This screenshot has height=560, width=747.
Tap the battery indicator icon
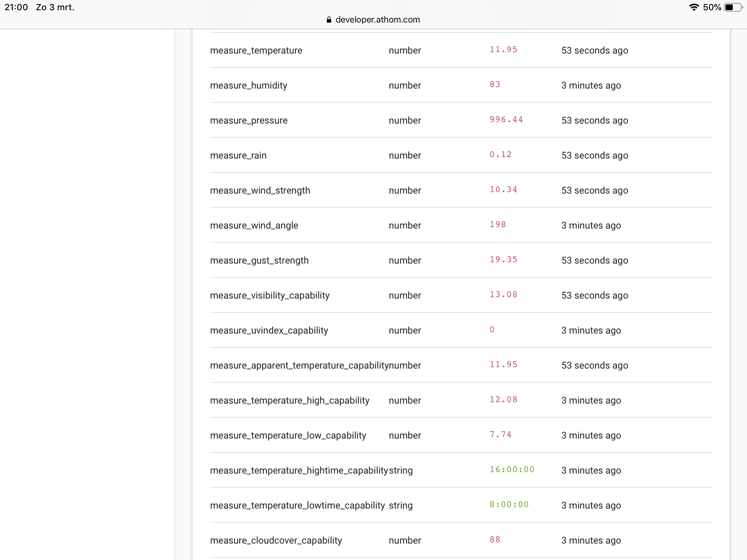(x=732, y=7)
